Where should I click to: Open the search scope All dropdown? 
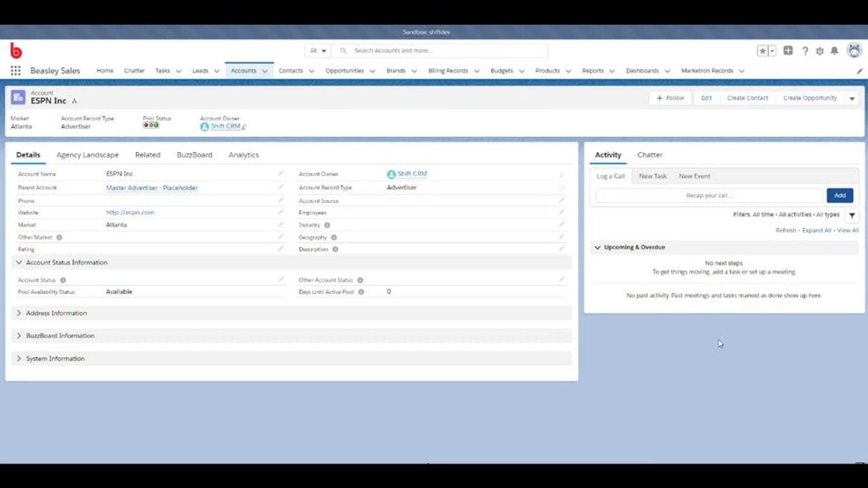pos(318,51)
